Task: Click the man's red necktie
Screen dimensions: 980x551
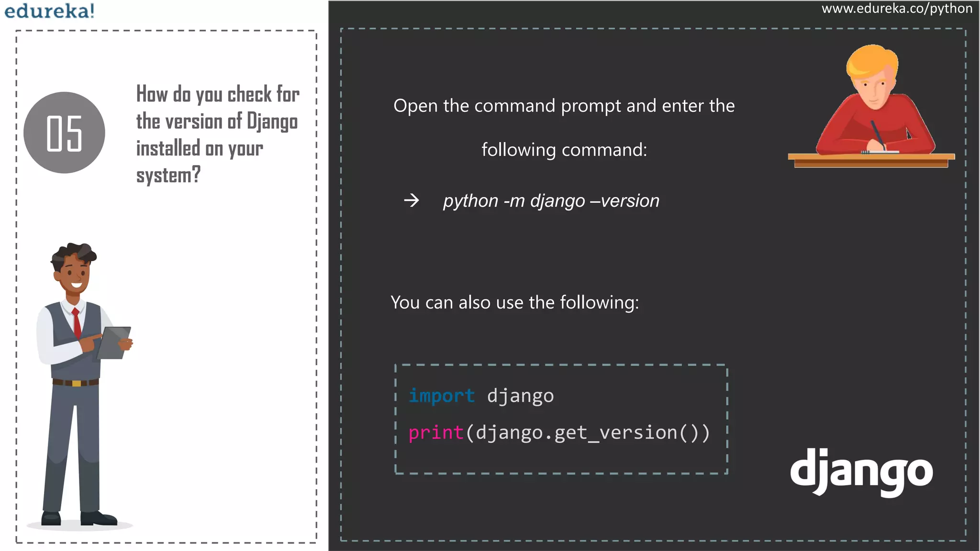Action: click(x=77, y=323)
